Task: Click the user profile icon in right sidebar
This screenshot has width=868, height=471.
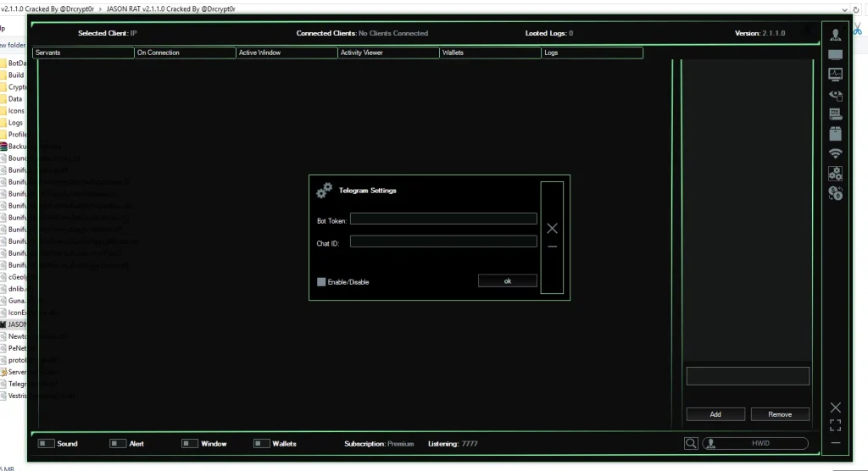Action: 836,35
